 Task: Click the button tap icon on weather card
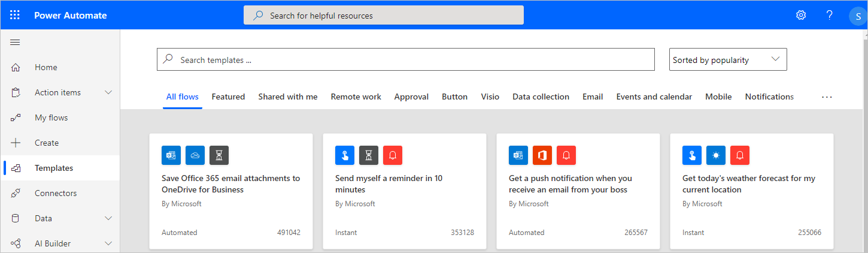pyautogui.click(x=692, y=155)
